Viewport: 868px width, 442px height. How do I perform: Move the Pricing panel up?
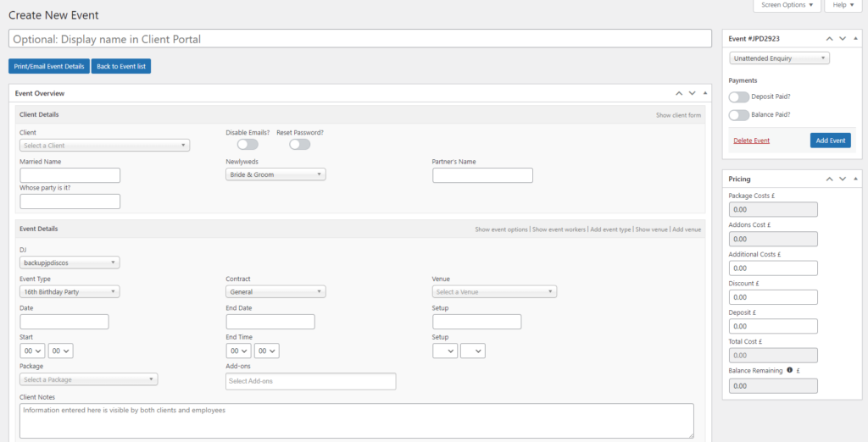(x=828, y=179)
